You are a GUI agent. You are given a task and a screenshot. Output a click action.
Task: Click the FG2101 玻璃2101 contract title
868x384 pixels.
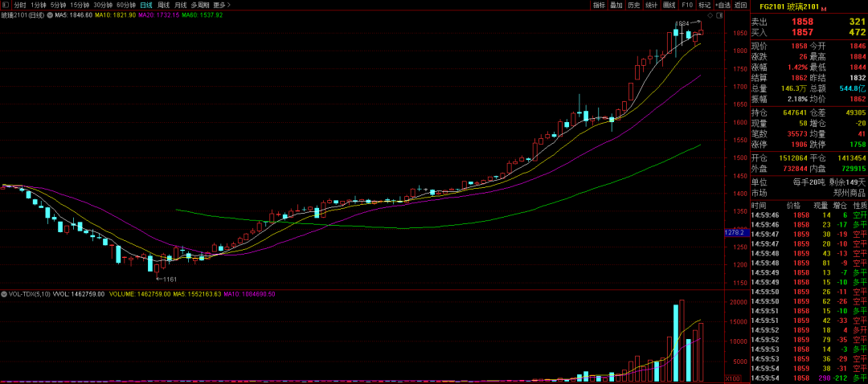789,6
